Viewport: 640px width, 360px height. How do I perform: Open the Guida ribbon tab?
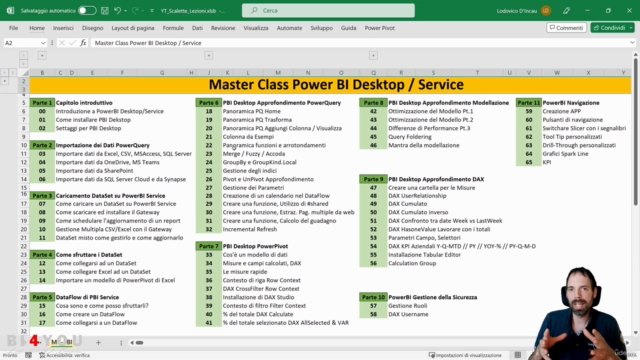[349, 28]
